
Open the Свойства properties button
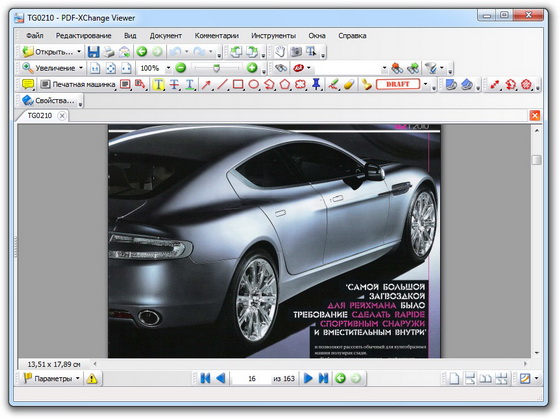(x=49, y=101)
